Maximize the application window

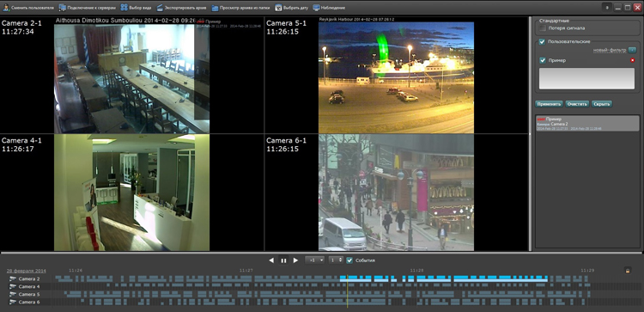(x=628, y=8)
